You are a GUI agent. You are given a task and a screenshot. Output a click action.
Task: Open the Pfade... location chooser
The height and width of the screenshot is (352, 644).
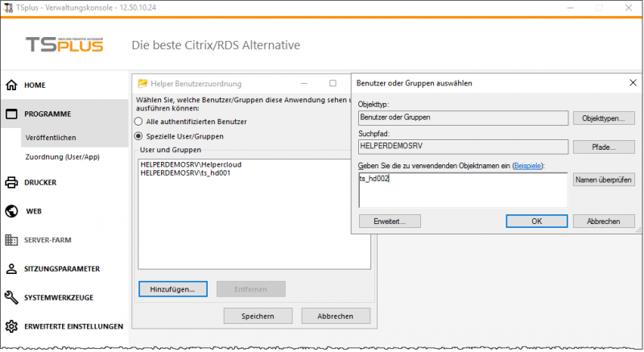click(x=604, y=147)
